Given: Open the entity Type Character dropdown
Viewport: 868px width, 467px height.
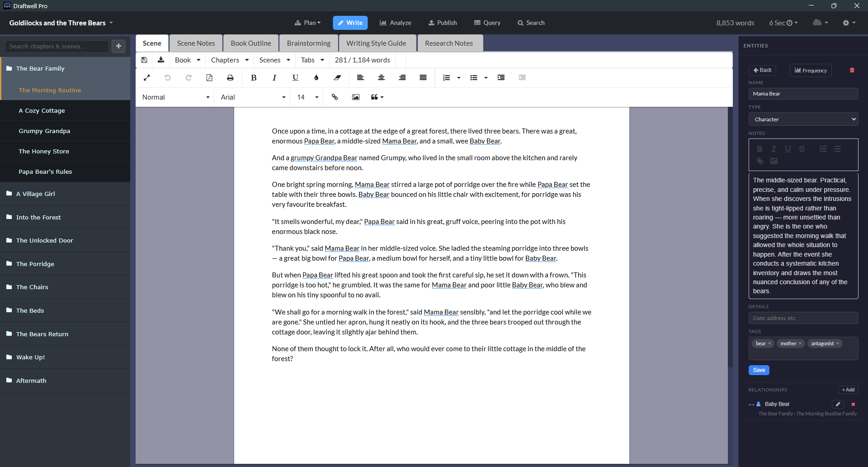Looking at the screenshot, I should pos(803,119).
